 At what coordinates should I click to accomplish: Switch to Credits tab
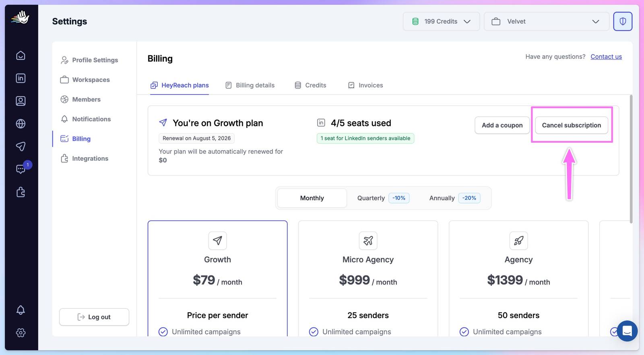pos(310,85)
